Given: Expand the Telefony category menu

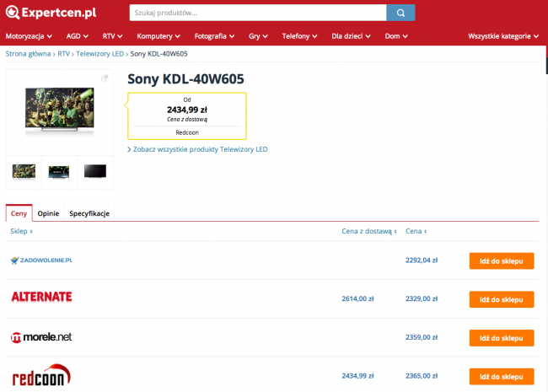Looking at the screenshot, I should pos(300,36).
